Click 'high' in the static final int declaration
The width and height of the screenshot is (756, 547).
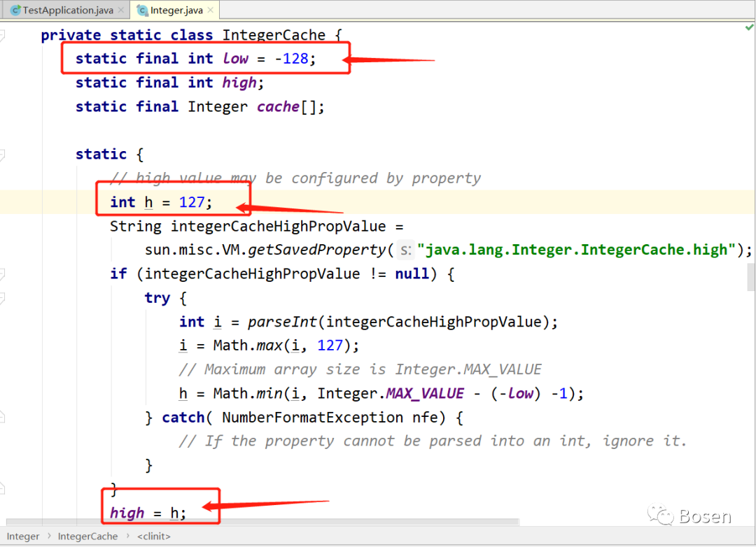[239, 83]
